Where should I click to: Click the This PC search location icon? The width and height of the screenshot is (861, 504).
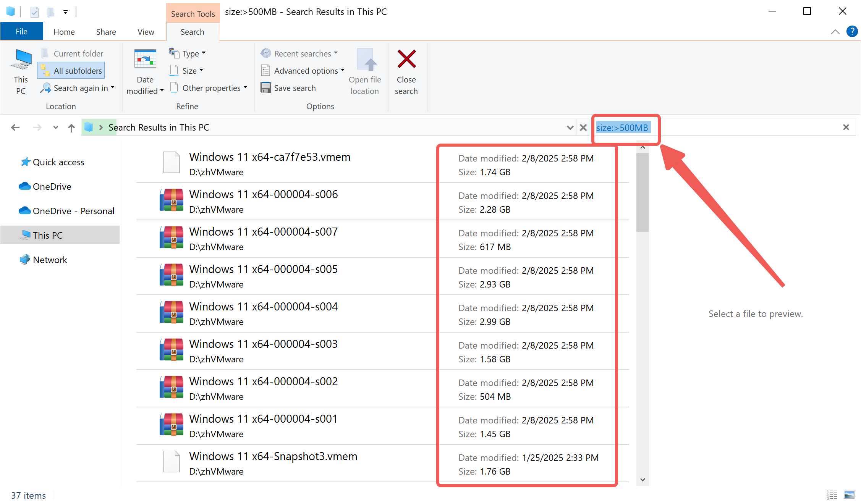point(21,72)
